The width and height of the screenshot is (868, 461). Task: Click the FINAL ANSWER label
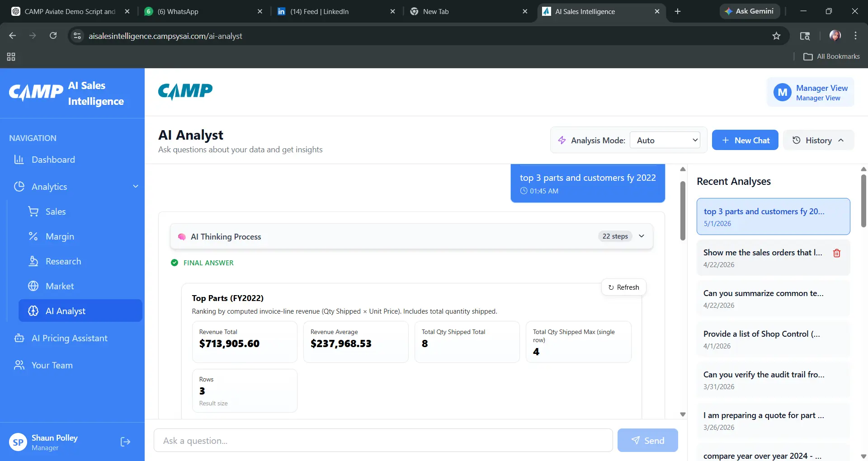pos(208,263)
